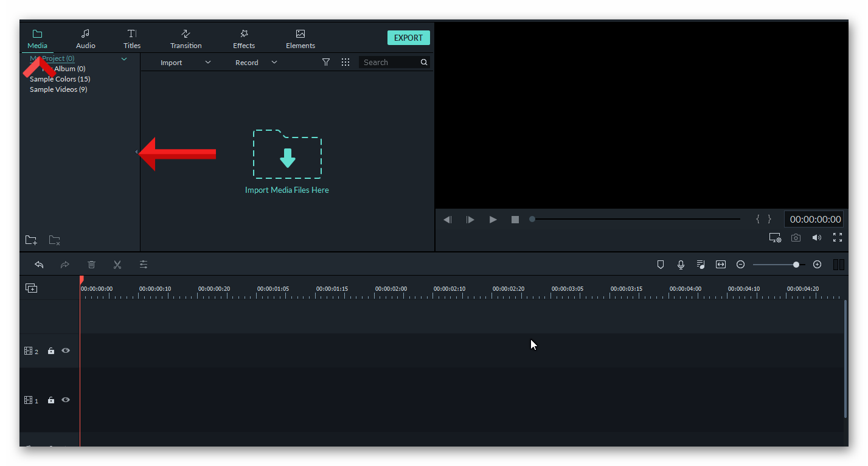Open the audio mixer
868x466 pixels.
pos(701,265)
